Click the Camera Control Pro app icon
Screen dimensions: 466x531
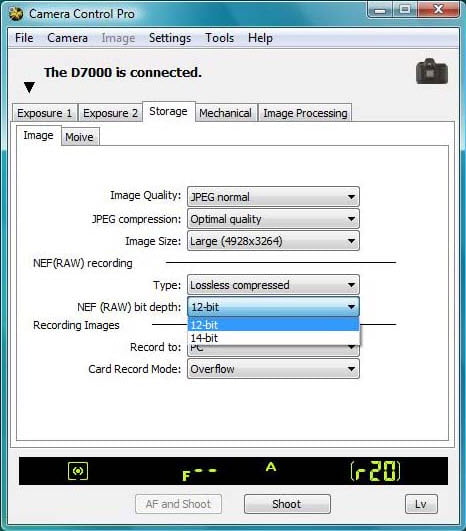(16, 14)
